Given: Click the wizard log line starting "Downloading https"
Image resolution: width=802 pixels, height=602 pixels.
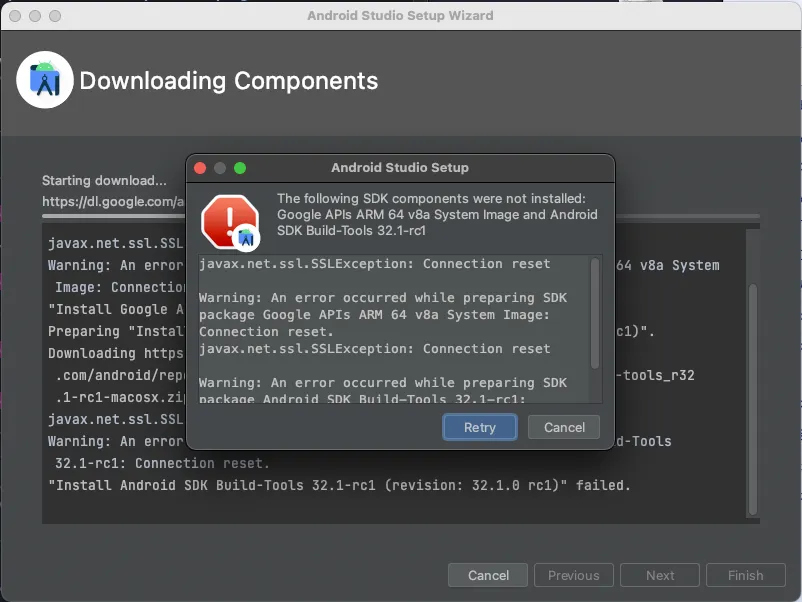Looking at the screenshot, I should point(116,353).
